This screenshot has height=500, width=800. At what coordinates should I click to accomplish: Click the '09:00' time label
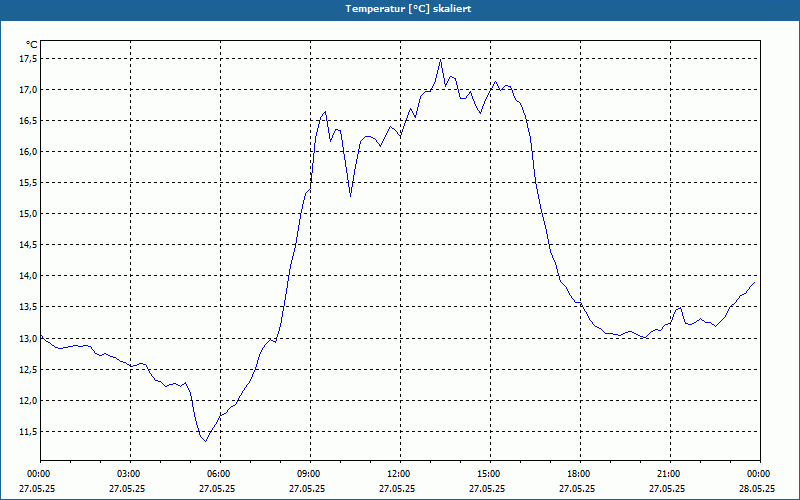point(310,474)
